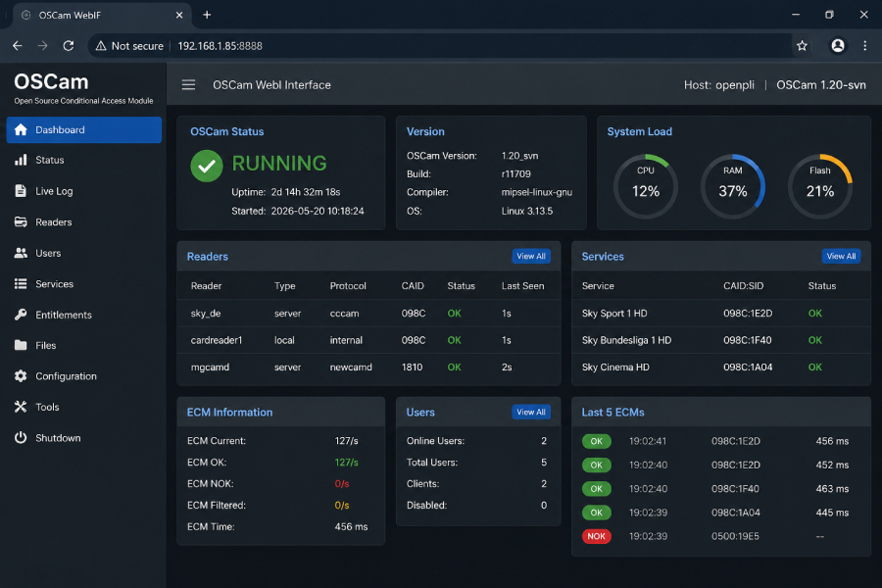
Task: Open the hamburger menu icon
Action: (188, 85)
